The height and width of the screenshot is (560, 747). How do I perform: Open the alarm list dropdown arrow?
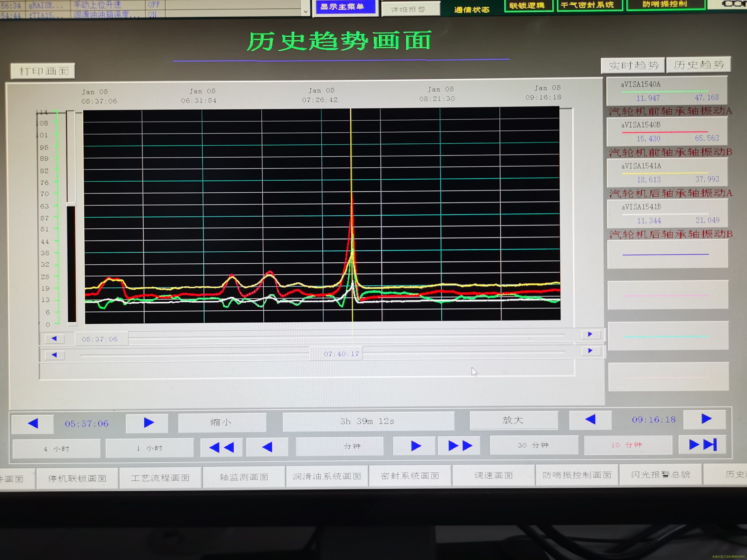[x=305, y=12]
